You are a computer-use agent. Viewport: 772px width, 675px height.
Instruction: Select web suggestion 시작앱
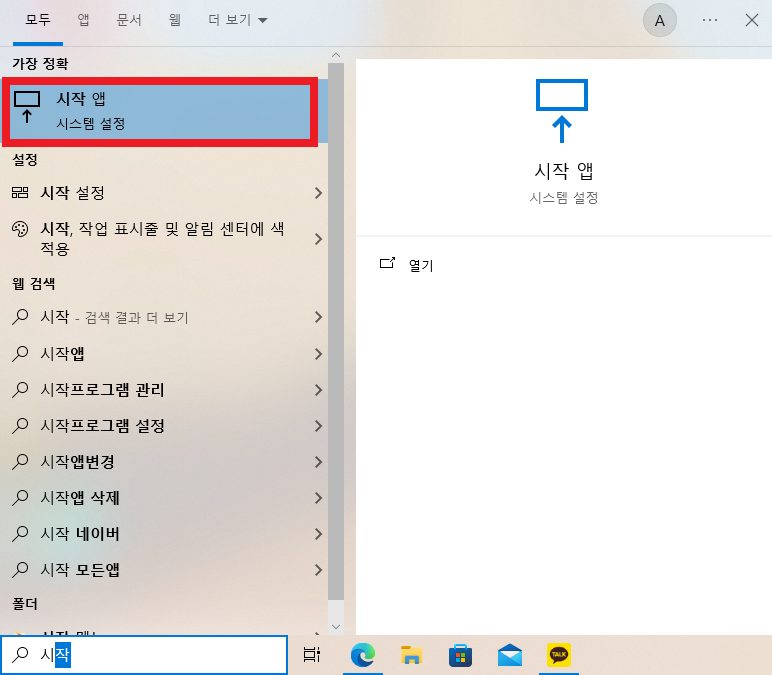click(164, 354)
